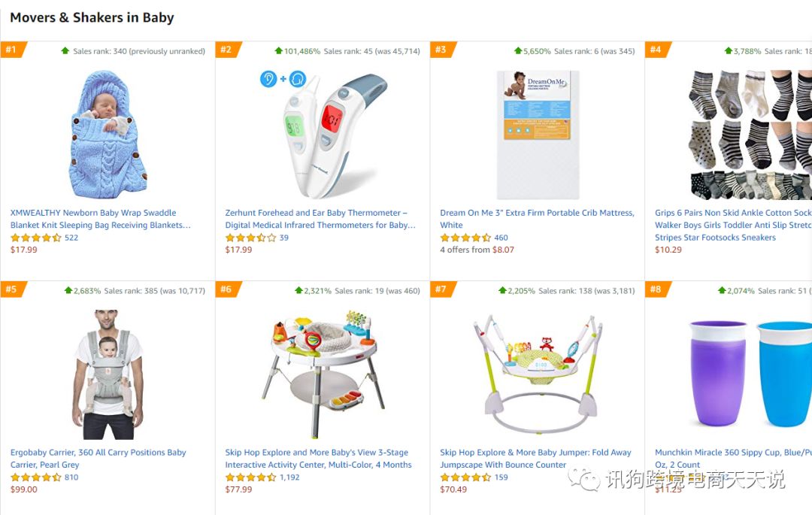The image size is (812, 515).
Task: Click the #2 orange rank badge
Action: (x=227, y=49)
